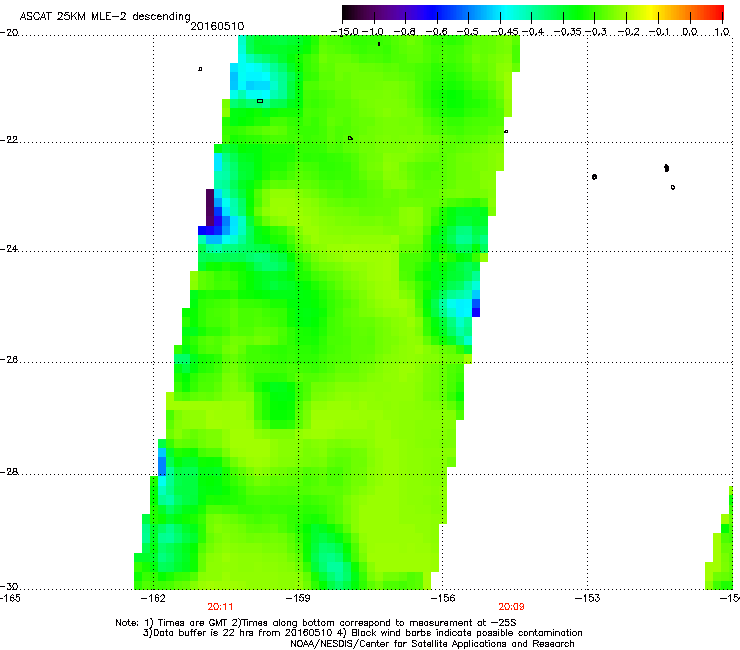Click the note line 'Times are GMT'
The height and width of the screenshot is (650, 740).
[x=316, y=623]
